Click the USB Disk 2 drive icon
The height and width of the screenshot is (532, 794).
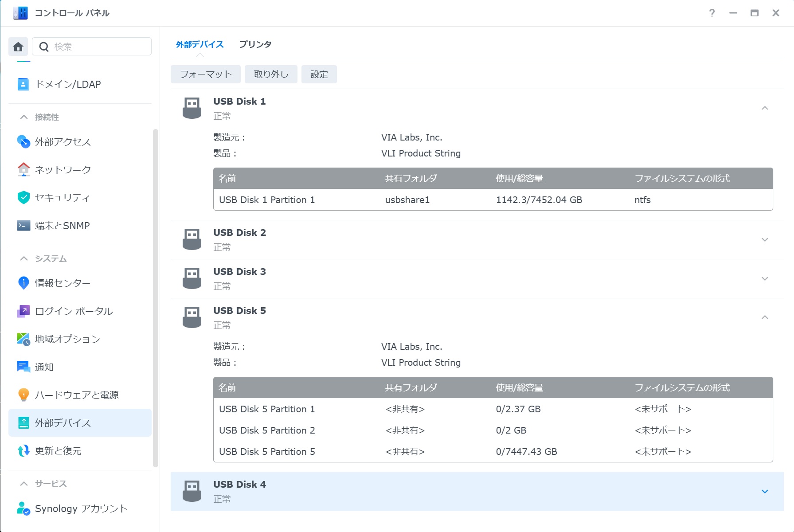tap(192, 239)
